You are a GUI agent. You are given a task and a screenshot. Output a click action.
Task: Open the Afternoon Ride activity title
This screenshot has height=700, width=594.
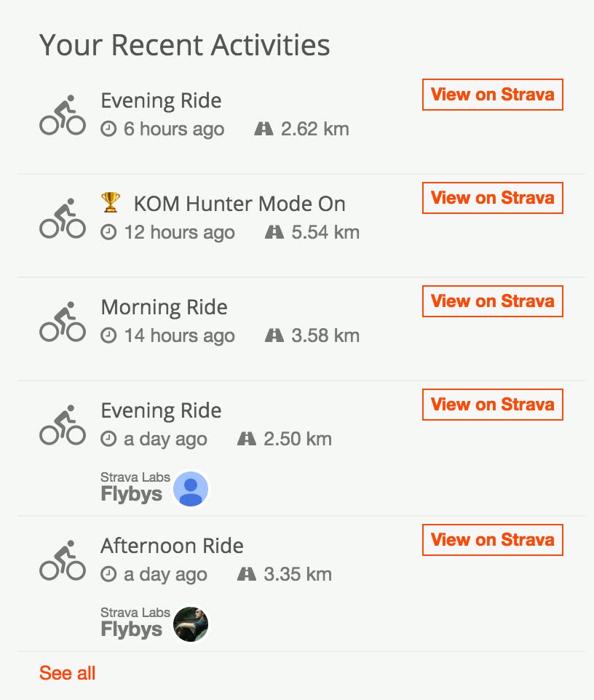172,546
